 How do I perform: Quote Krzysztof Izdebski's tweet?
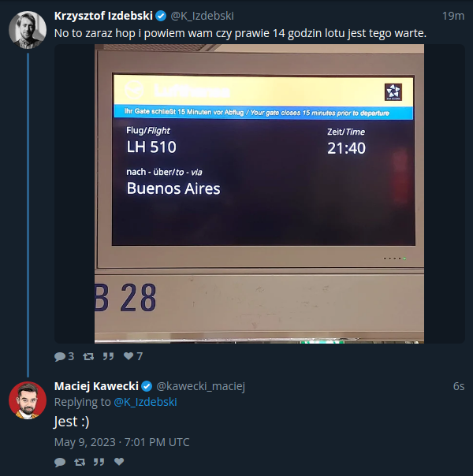(108, 356)
